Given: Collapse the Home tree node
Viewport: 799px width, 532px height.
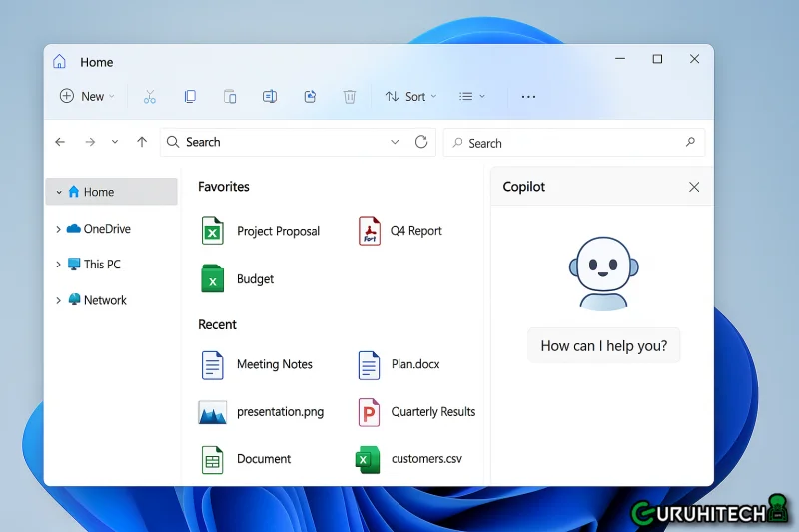Looking at the screenshot, I should click(59, 192).
